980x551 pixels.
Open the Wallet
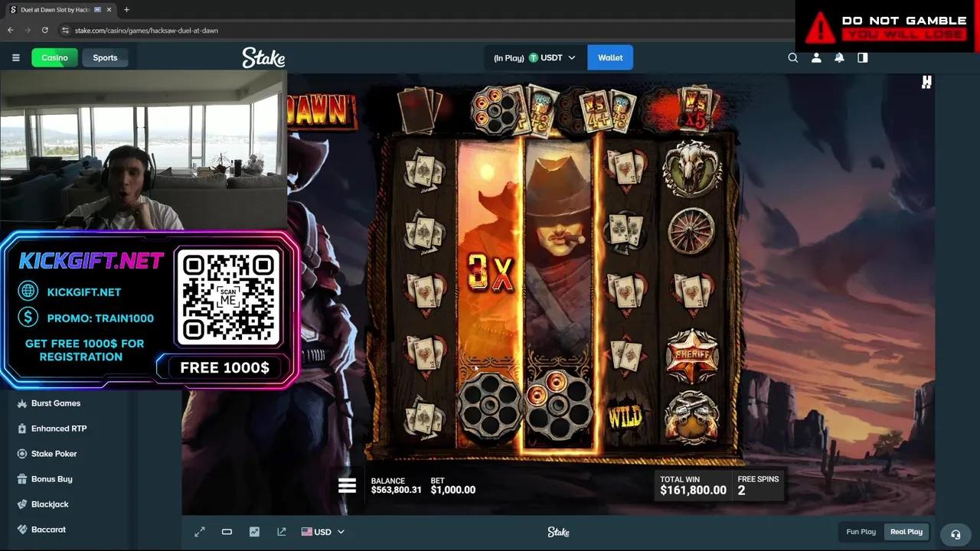click(610, 57)
